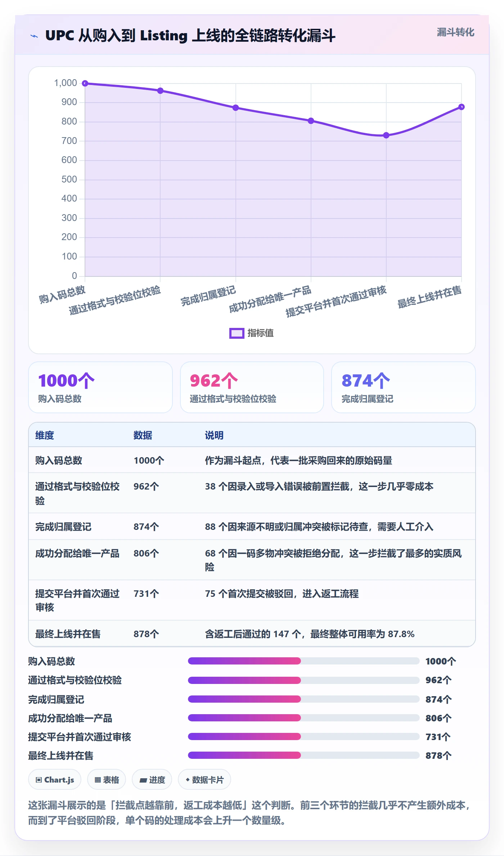Image resolution: width=504 pixels, height=856 pixels.
Task: Click the 731个 cell in the table
Action: 146,594
